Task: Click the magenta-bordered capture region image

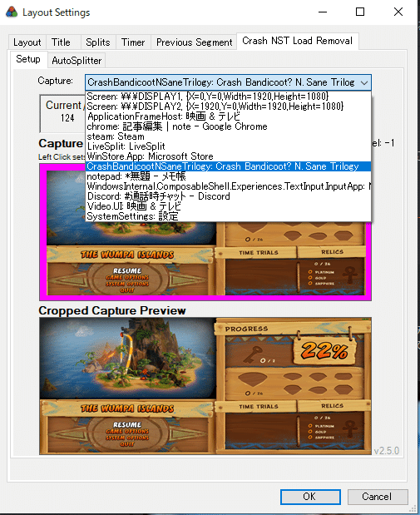Action: (205, 261)
